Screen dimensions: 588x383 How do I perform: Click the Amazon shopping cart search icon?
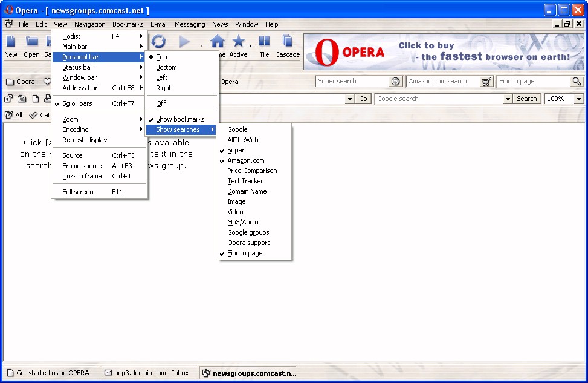pos(486,82)
